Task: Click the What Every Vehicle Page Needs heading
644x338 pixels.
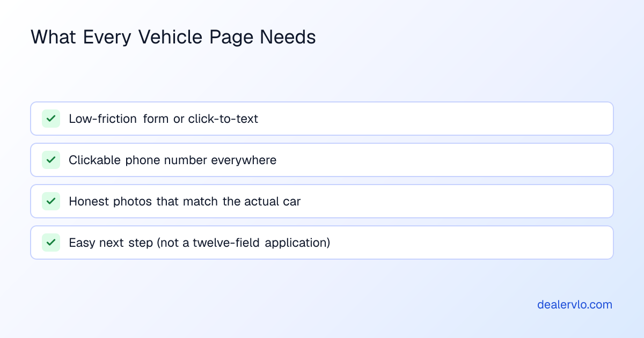Action: pyautogui.click(x=173, y=37)
